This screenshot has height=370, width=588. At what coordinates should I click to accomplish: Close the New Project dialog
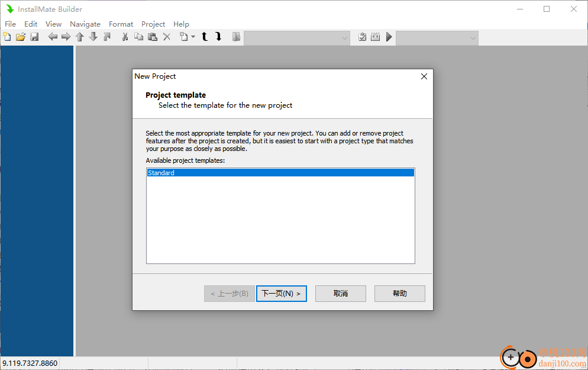pos(424,76)
